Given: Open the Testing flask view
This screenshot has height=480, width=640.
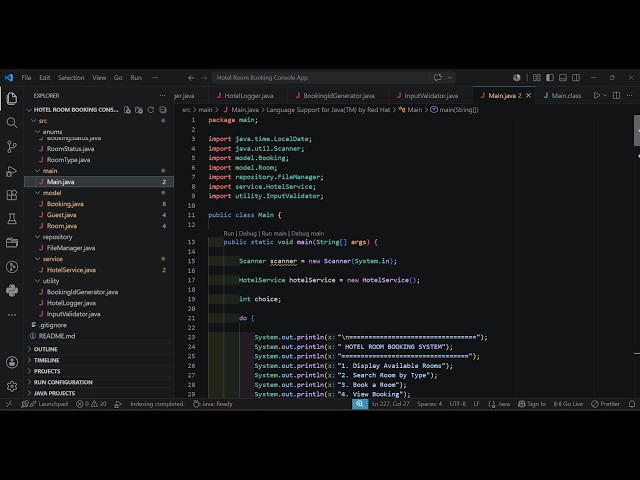Looking at the screenshot, I should (x=12, y=219).
